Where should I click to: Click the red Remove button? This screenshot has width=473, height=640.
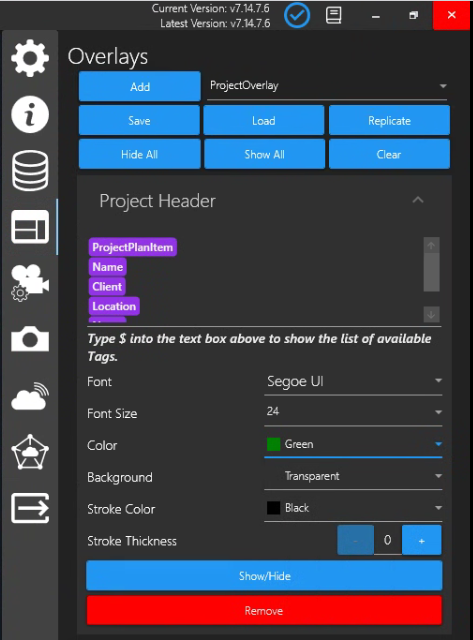tap(264, 611)
